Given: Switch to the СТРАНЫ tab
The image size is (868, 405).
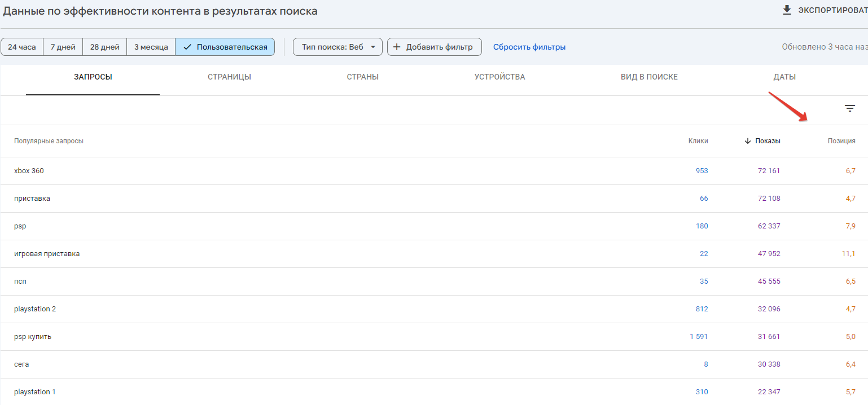Looking at the screenshot, I should pyautogui.click(x=363, y=77).
